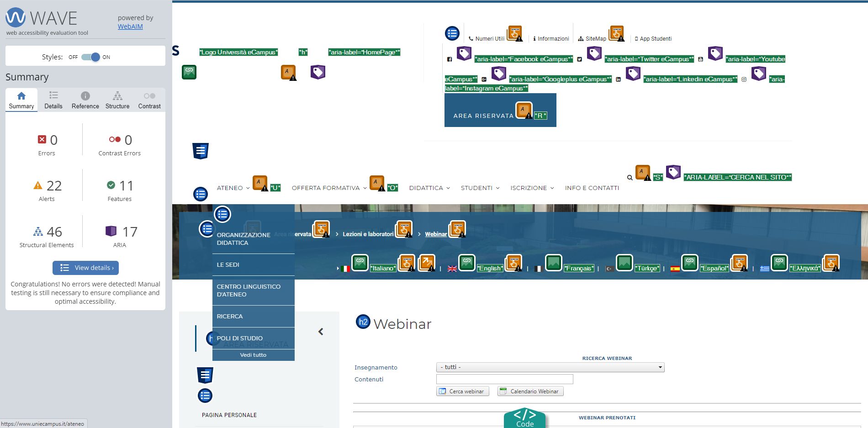Select LE SEDI in the submenu

(254, 264)
